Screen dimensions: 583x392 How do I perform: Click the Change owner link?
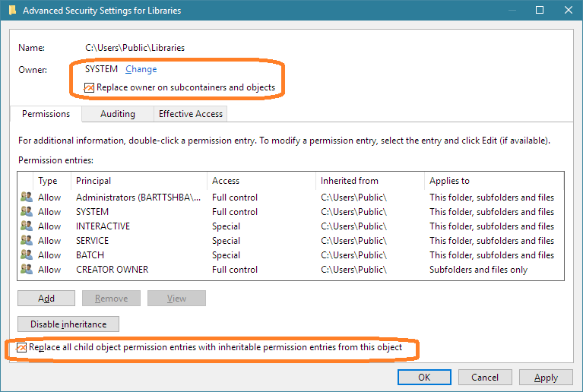click(141, 69)
